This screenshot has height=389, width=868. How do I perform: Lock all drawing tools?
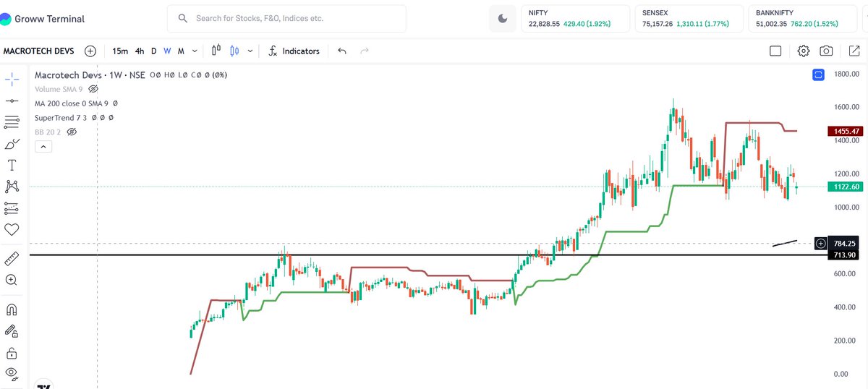[x=12, y=353]
